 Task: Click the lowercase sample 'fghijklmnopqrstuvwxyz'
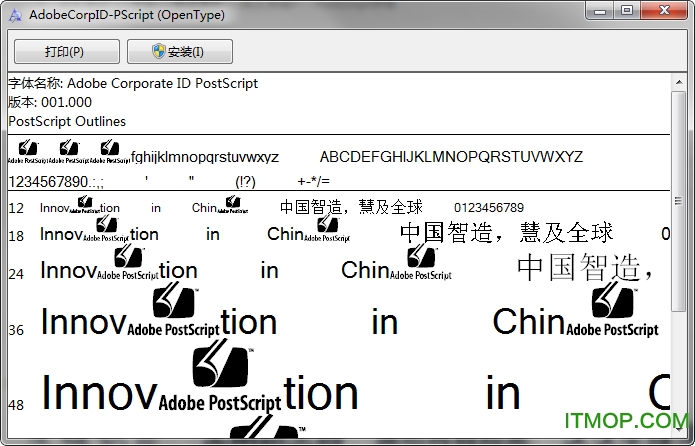[x=205, y=157]
